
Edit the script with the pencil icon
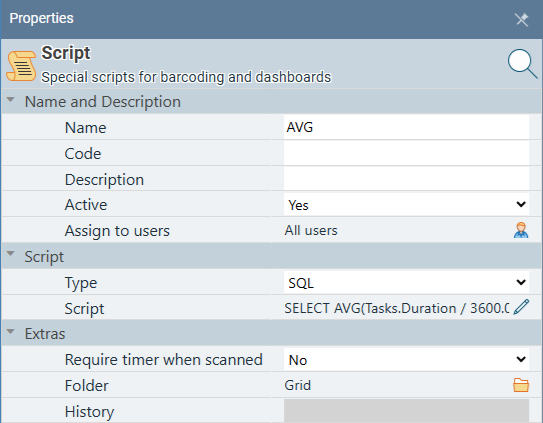click(x=521, y=307)
